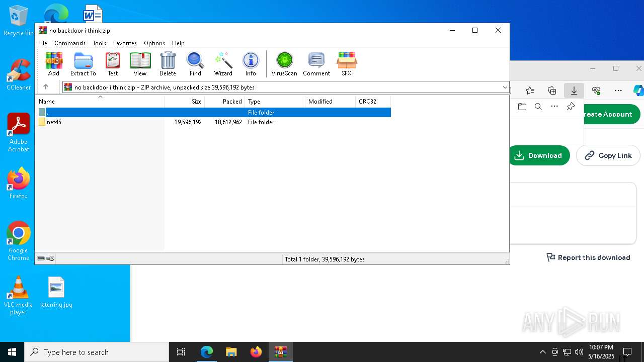Search downloads magnifier in Edge panel
644x362 pixels.
pos(538,107)
